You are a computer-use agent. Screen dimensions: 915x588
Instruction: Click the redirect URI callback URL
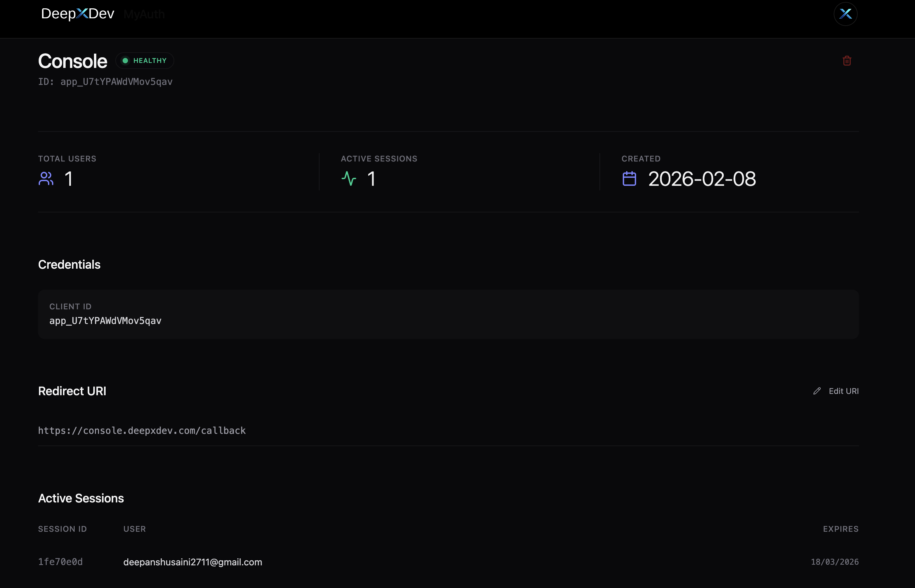coord(142,431)
